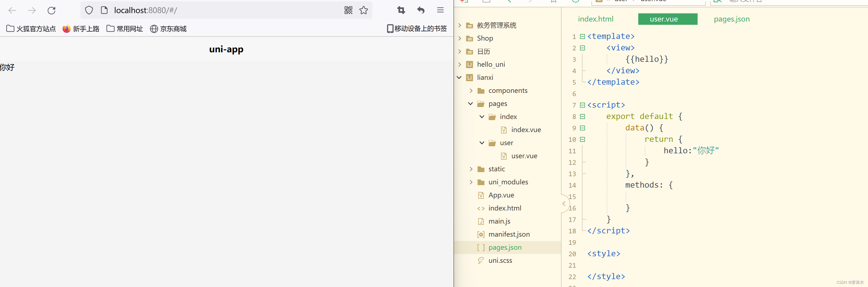Click the screenshot crop toolbar icon
The image size is (868, 287).
(401, 10)
